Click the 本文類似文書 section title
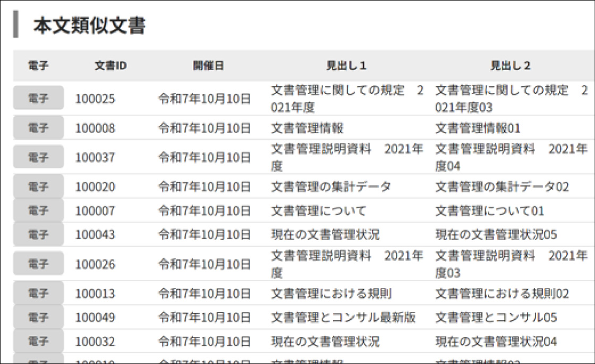This screenshot has height=364, width=595. tap(90, 26)
